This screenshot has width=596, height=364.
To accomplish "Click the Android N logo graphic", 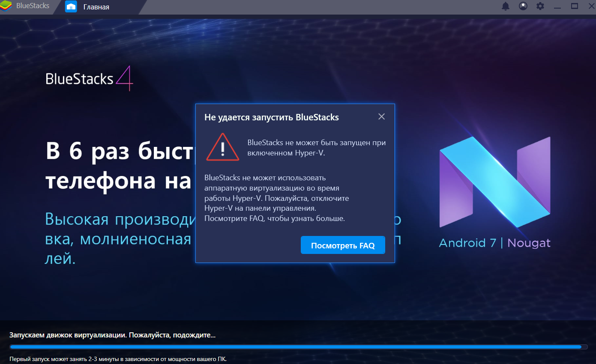I will click(x=494, y=182).
